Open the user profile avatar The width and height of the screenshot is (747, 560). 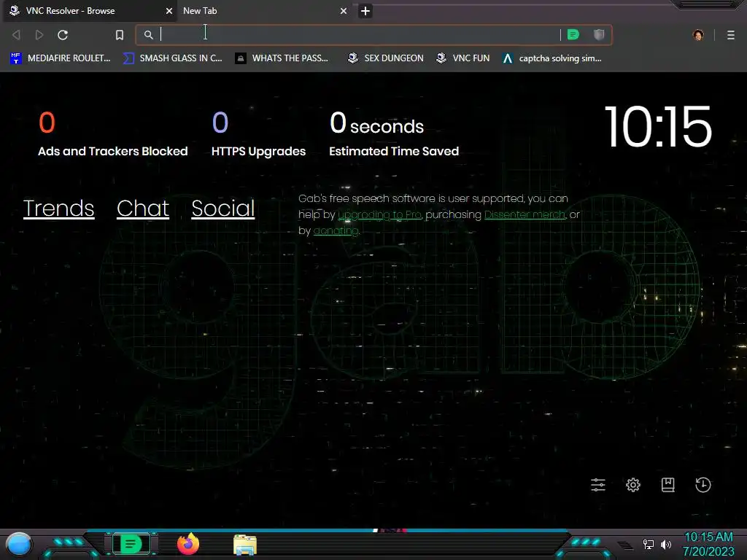coord(698,35)
